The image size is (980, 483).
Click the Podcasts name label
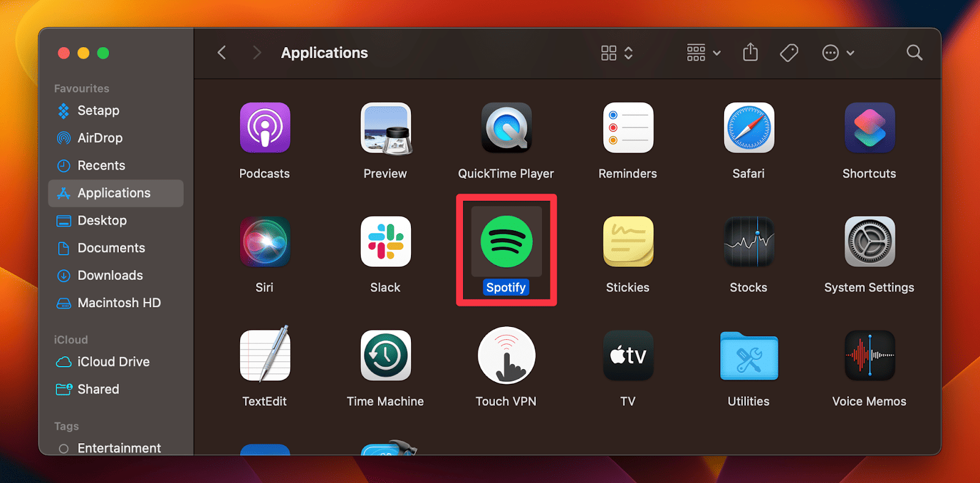click(x=265, y=174)
